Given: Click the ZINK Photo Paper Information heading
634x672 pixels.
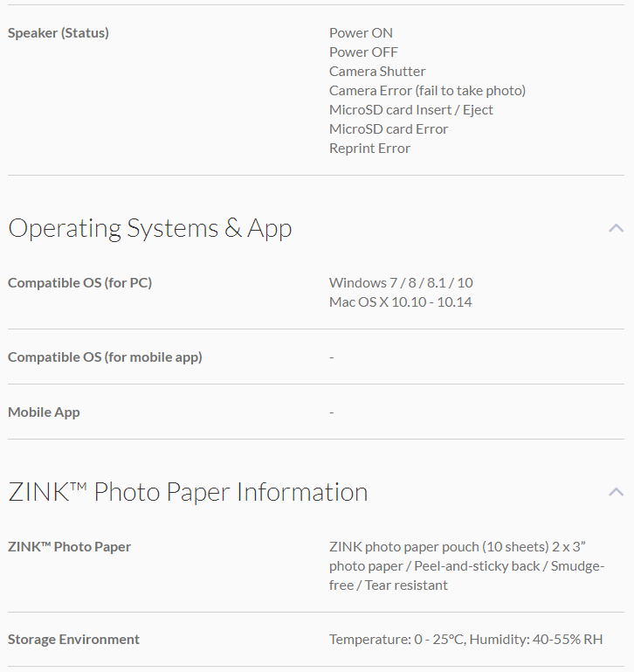Looking at the screenshot, I should pos(188,492).
